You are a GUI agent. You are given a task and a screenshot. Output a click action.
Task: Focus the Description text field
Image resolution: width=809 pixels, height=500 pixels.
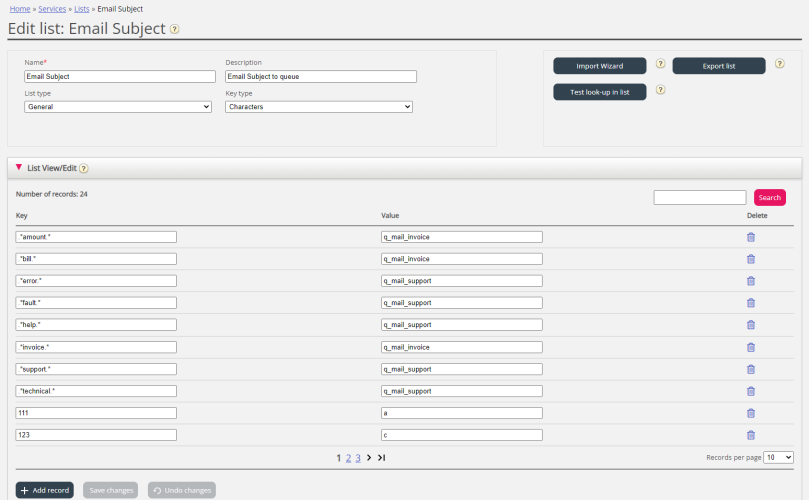[x=321, y=76]
